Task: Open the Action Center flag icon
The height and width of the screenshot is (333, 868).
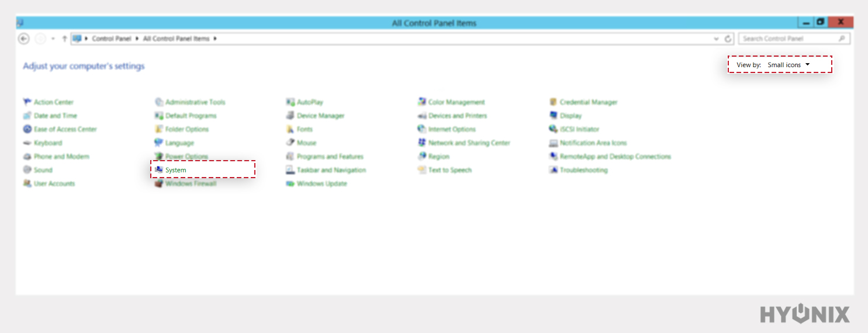Action: click(27, 102)
